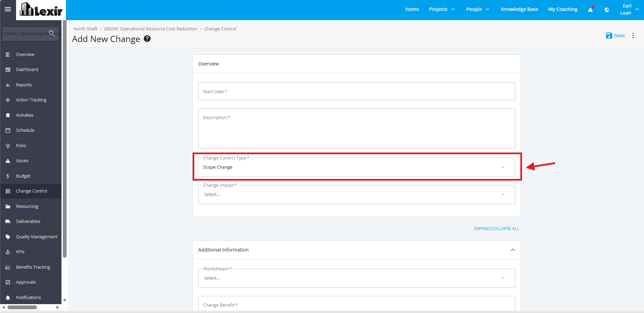Open the Change Impact dropdown
The height and width of the screenshot is (313, 644).
[x=356, y=195]
